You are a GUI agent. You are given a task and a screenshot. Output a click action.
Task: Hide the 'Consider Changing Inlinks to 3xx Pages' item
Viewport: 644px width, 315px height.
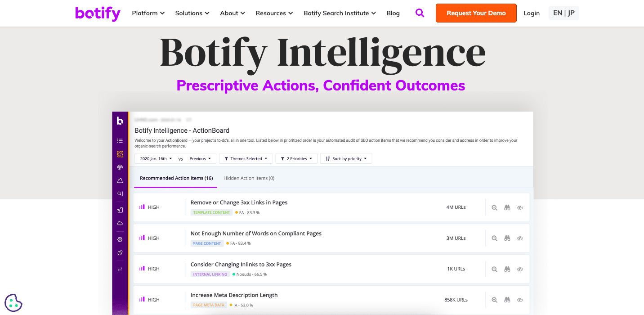click(520, 269)
